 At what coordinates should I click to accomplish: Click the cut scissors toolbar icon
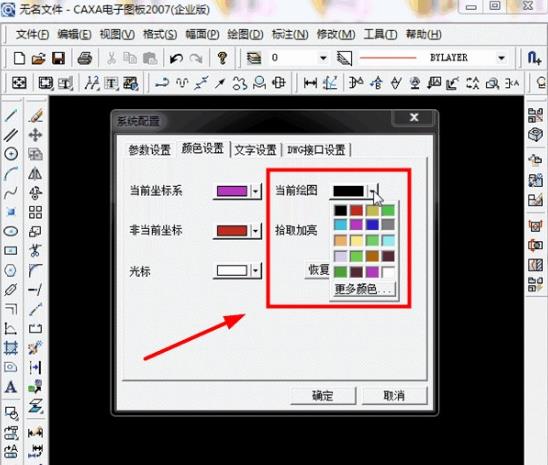pos(111,58)
